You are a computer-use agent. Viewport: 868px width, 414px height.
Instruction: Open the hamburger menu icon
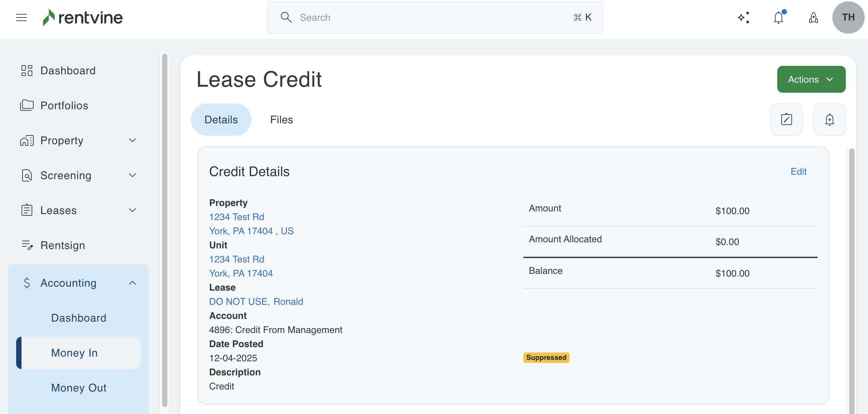(21, 17)
